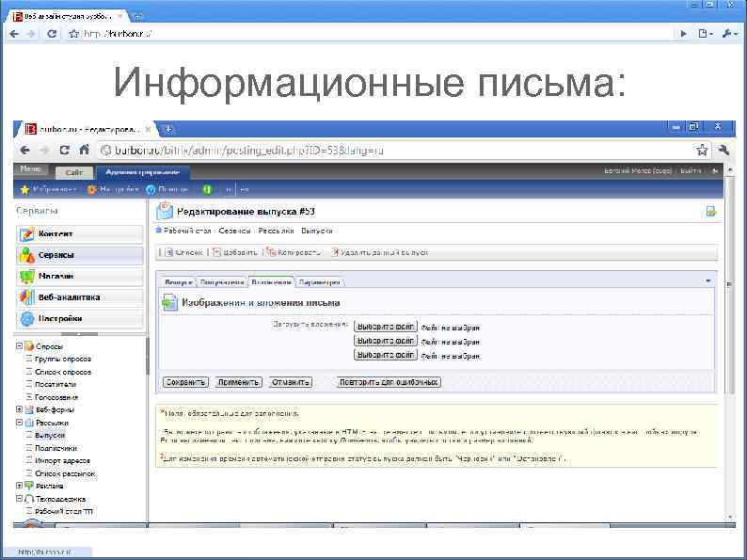Click the play arrow icon in outer toolbar

pos(684,34)
